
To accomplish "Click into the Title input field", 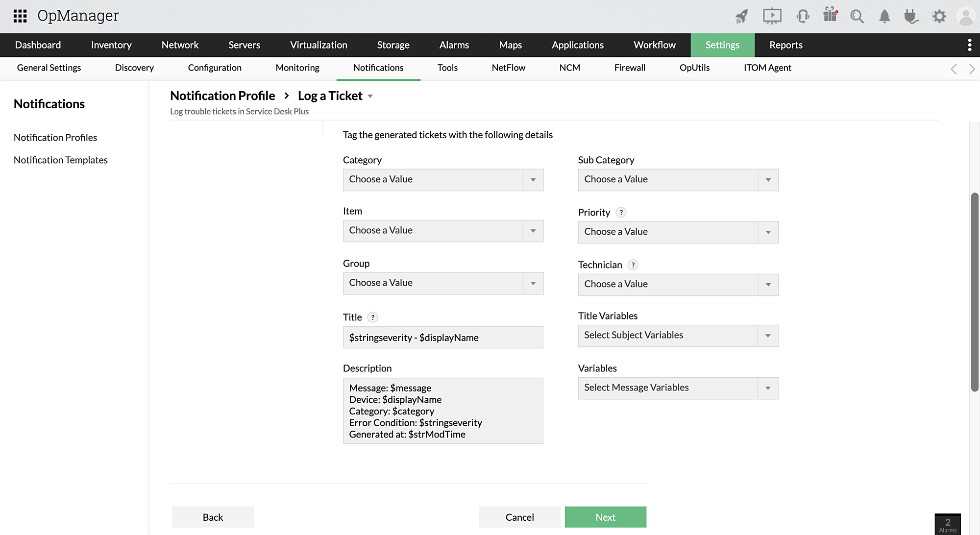I will pos(443,338).
